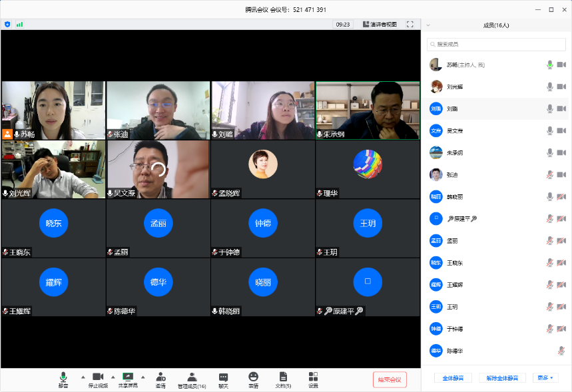Open the 设置 settings icon

click(313, 377)
